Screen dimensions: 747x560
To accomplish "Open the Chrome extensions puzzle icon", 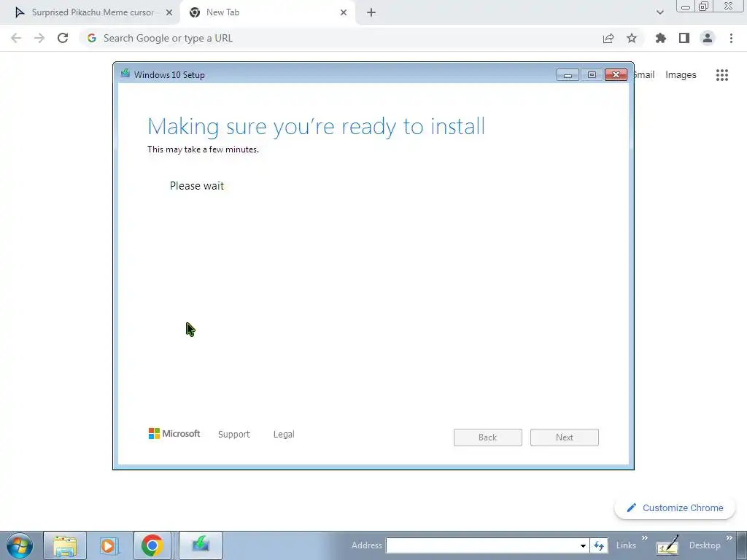I will pyautogui.click(x=661, y=38).
